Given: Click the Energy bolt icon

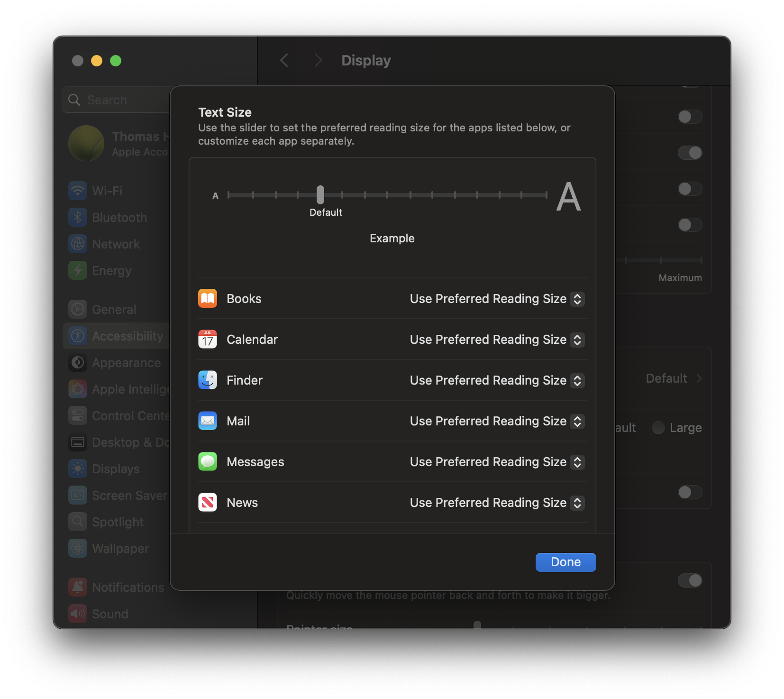Looking at the screenshot, I should click(78, 270).
